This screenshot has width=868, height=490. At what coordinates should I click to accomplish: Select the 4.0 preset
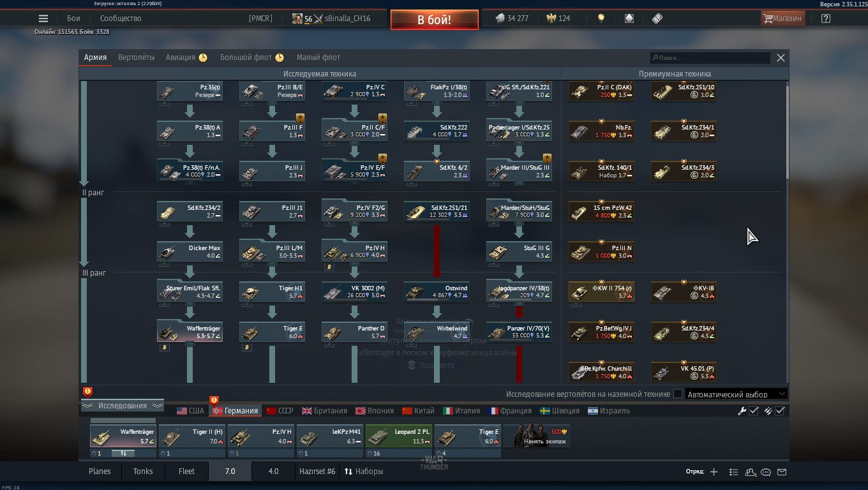[273, 471]
